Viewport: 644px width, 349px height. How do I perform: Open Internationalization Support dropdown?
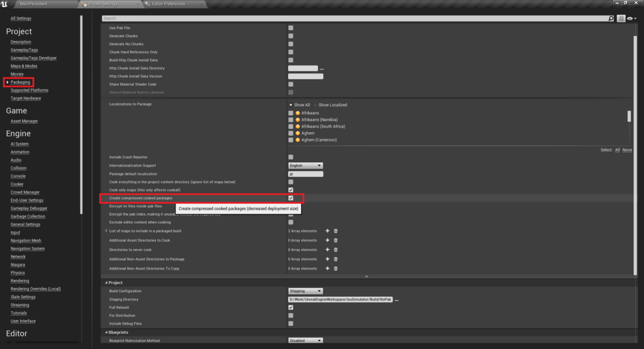click(306, 165)
